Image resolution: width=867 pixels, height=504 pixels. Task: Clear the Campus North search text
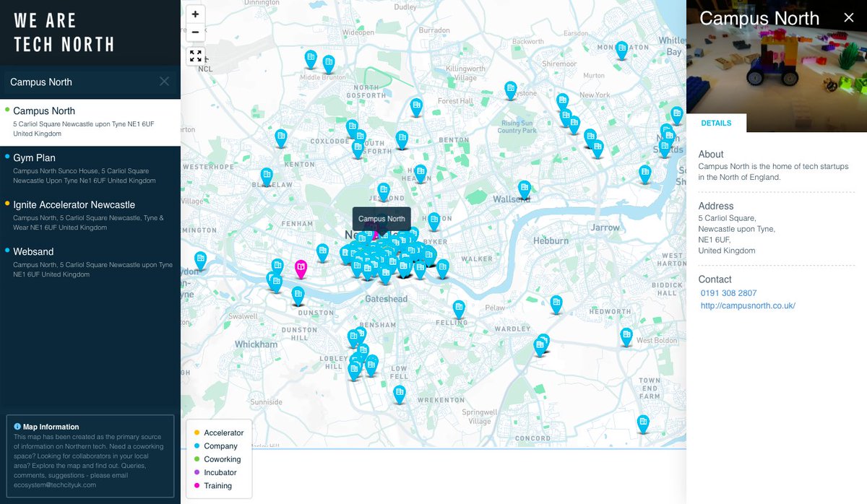point(165,82)
